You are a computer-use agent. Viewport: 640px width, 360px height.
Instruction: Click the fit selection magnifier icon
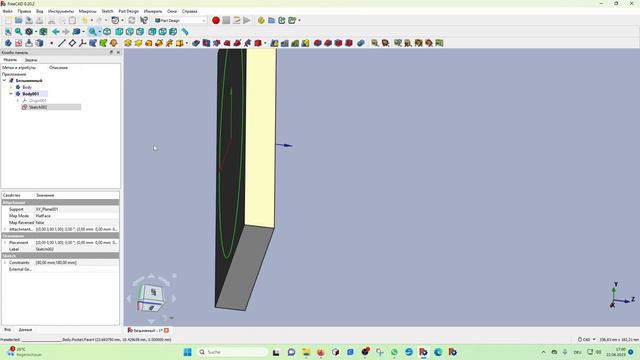point(18,31)
